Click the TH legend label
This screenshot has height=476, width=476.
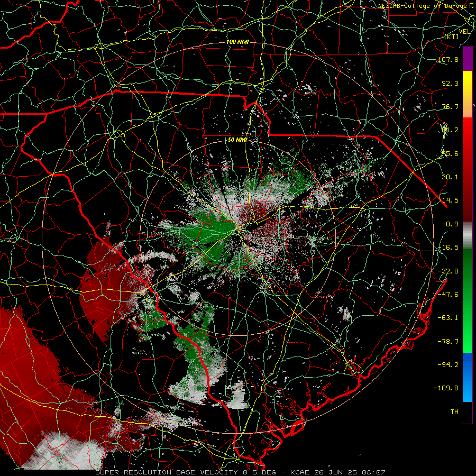454,412
